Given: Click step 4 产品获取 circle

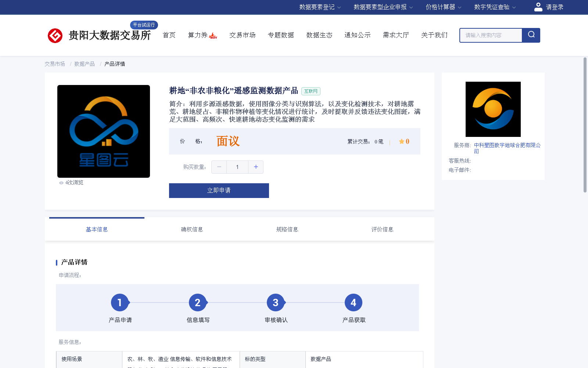Looking at the screenshot, I should (354, 302).
